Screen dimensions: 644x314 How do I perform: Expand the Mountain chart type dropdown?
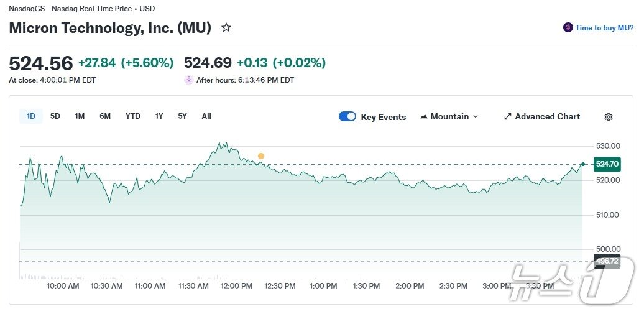tap(476, 117)
